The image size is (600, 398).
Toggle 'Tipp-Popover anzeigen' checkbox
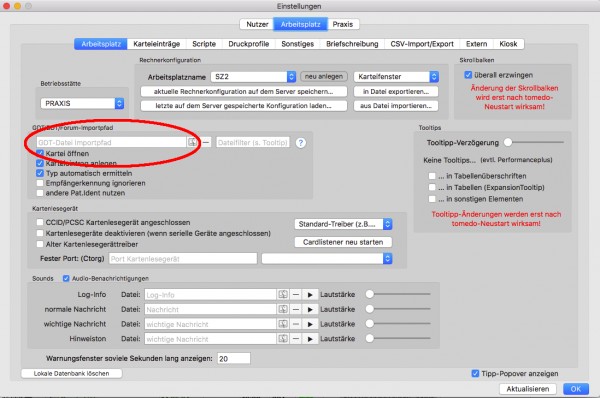click(475, 374)
